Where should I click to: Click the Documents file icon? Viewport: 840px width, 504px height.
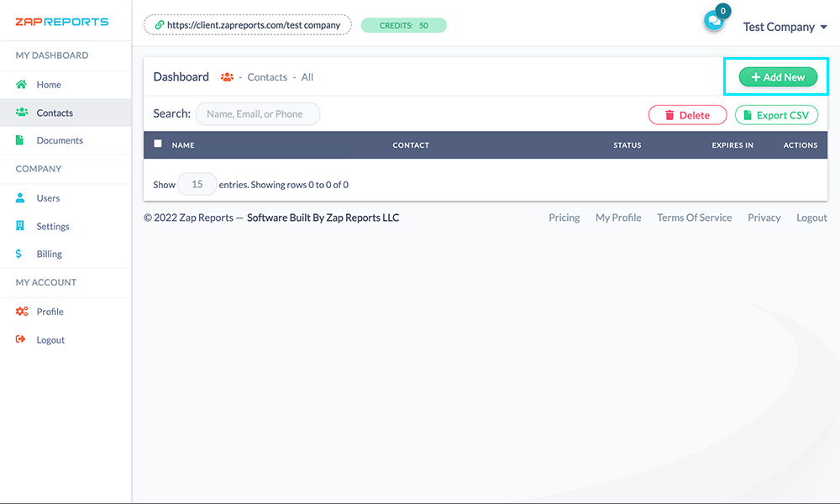pos(20,139)
